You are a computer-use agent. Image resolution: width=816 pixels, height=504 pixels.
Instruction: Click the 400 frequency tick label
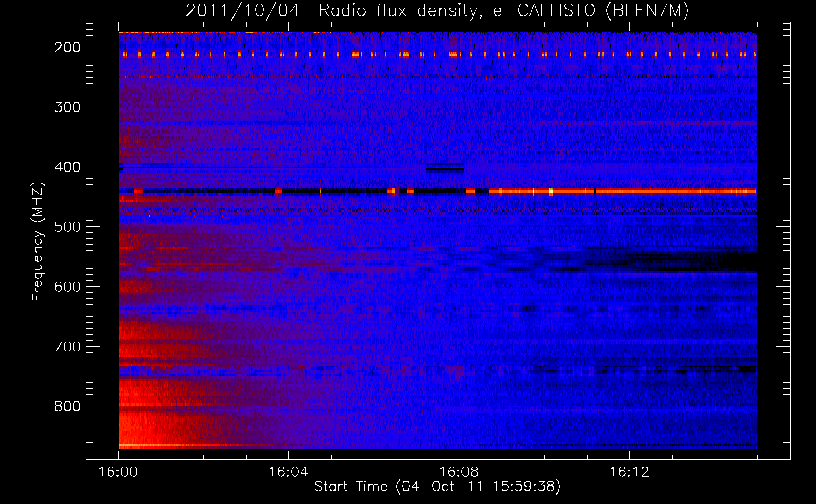(68, 167)
